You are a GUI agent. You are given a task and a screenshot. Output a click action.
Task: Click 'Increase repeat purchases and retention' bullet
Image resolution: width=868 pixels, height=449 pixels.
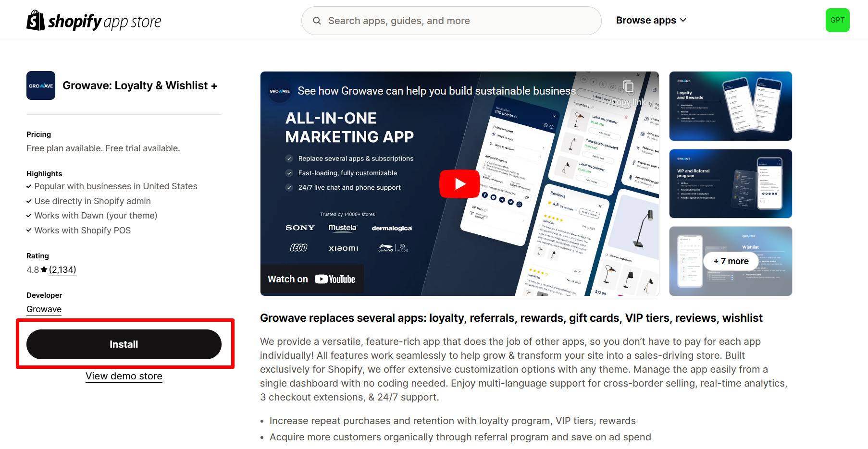point(453,421)
